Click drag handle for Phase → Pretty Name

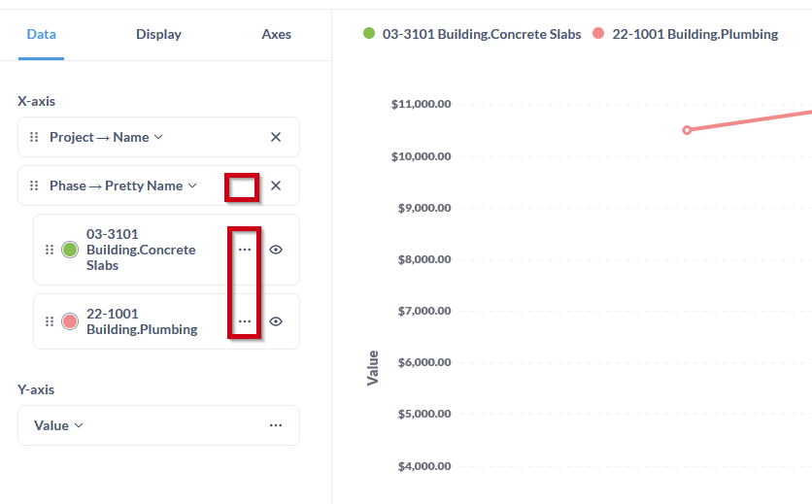click(x=34, y=185)
